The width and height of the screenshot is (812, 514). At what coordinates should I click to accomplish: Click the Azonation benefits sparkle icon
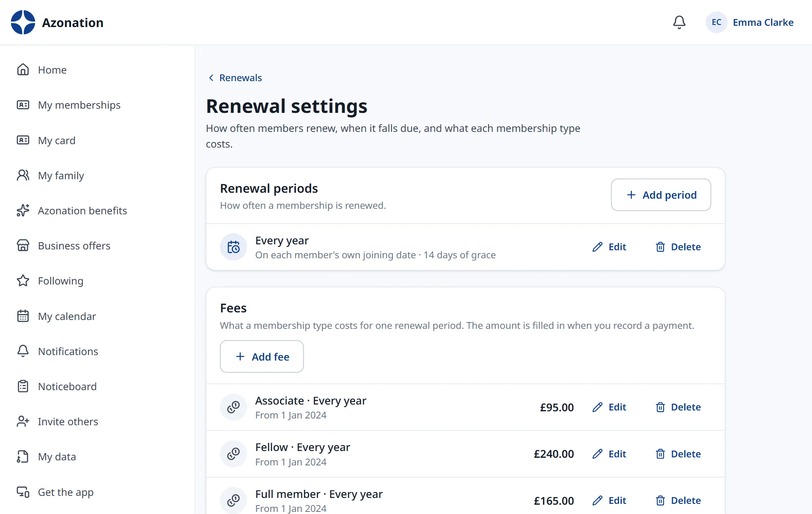pyautogui.click(x=23, y=211)
